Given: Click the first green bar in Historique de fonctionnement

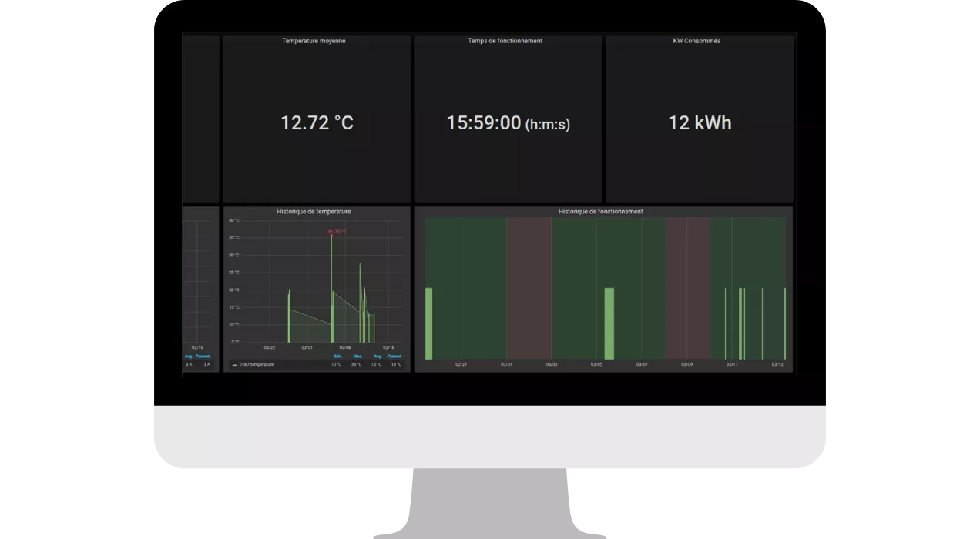Looking at the screenshot, I should pyautogui.click(x=429, y=323).
